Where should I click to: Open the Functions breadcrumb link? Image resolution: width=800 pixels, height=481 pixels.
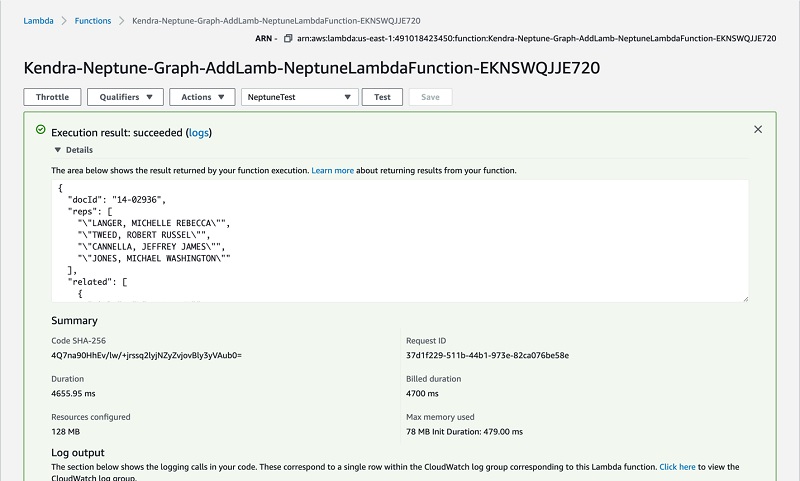click(x=93, y=21)
